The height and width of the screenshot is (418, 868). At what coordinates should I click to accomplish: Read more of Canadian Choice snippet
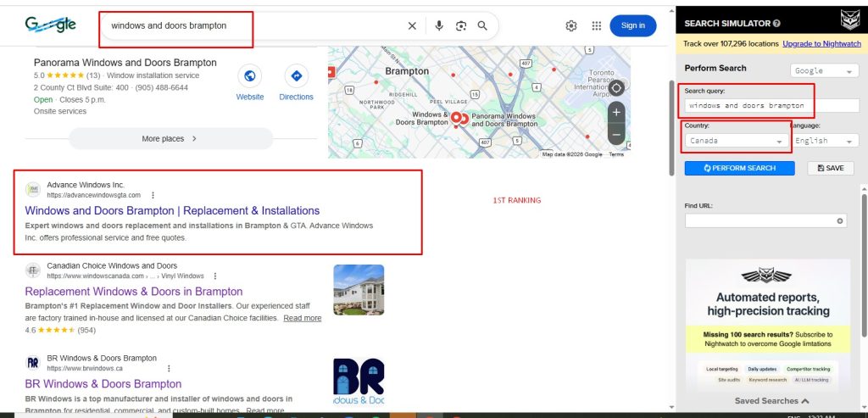(303, 318)
